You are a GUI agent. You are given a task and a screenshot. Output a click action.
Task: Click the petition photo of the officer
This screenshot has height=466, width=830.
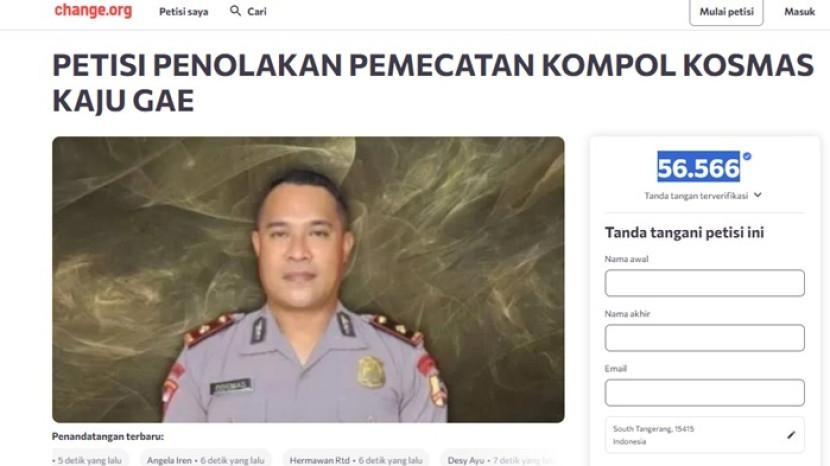pyautogui.click(x=308, y=280)
